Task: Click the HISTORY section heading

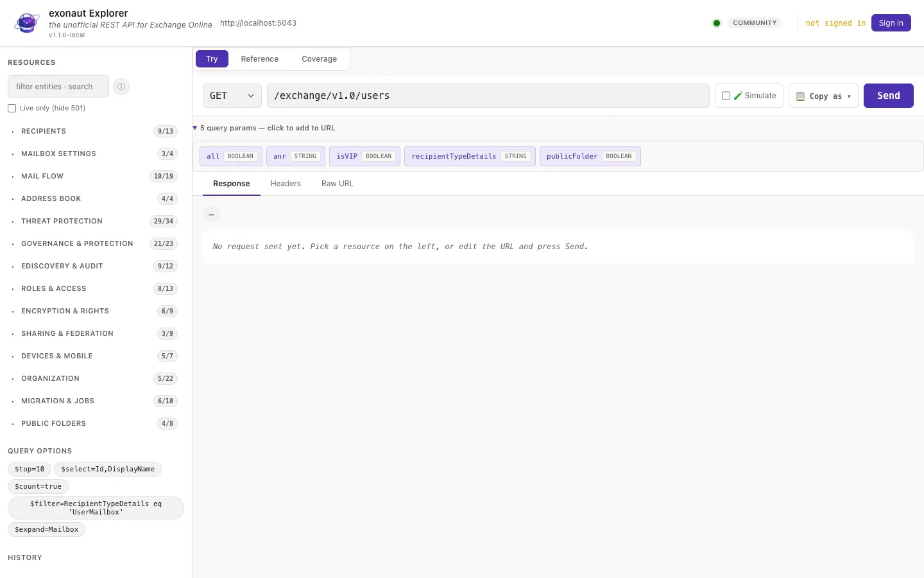Action: tap(25, 557)
